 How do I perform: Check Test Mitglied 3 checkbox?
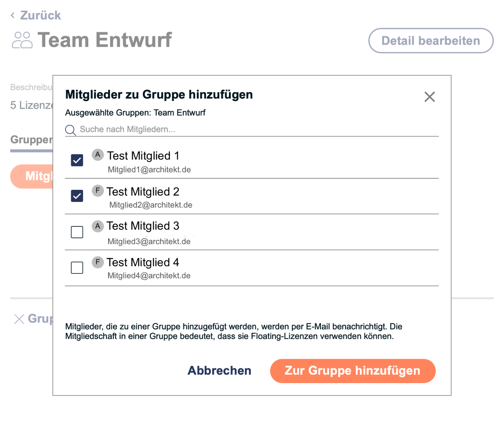coord(77,232)
